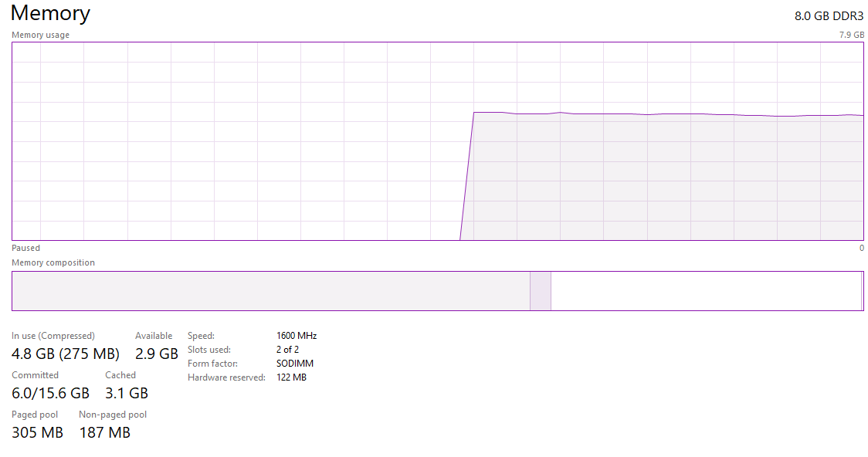
Task: Click the In use (Compressed) label
Action: point(53,336)
